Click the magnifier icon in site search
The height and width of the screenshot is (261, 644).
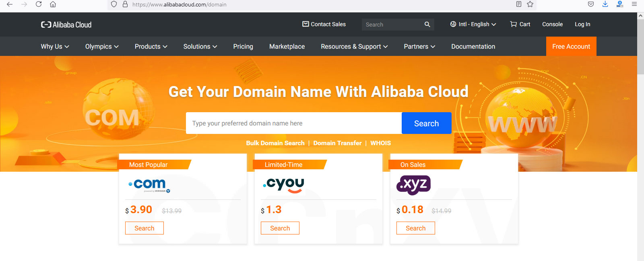(x=427, y=25)
